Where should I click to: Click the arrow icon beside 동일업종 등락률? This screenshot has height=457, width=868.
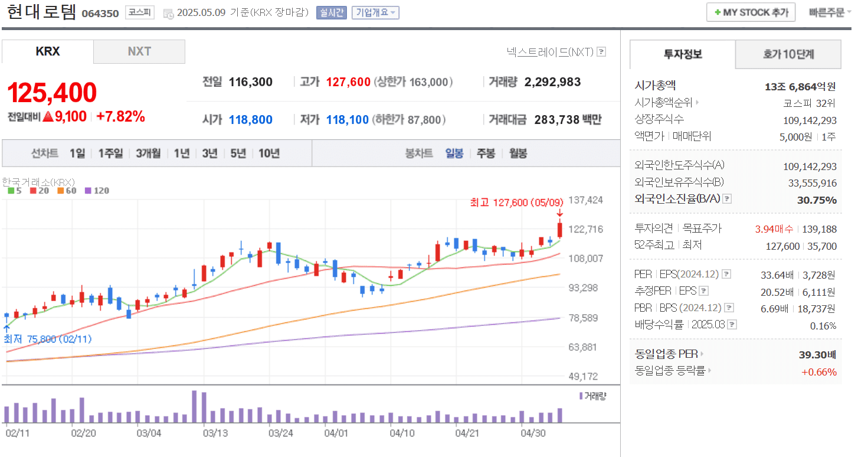coord(709,371)
